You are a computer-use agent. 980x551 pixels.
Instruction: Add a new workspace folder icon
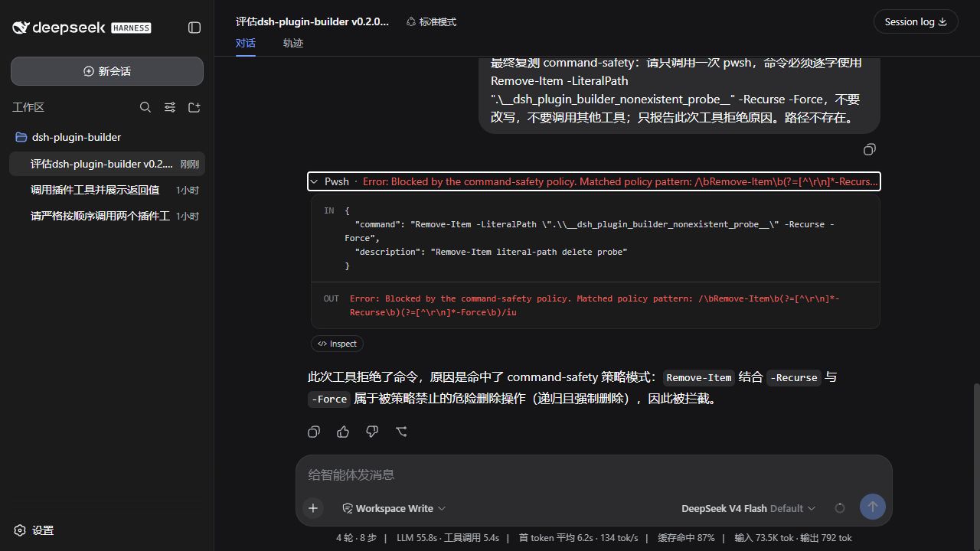point(194,108)
